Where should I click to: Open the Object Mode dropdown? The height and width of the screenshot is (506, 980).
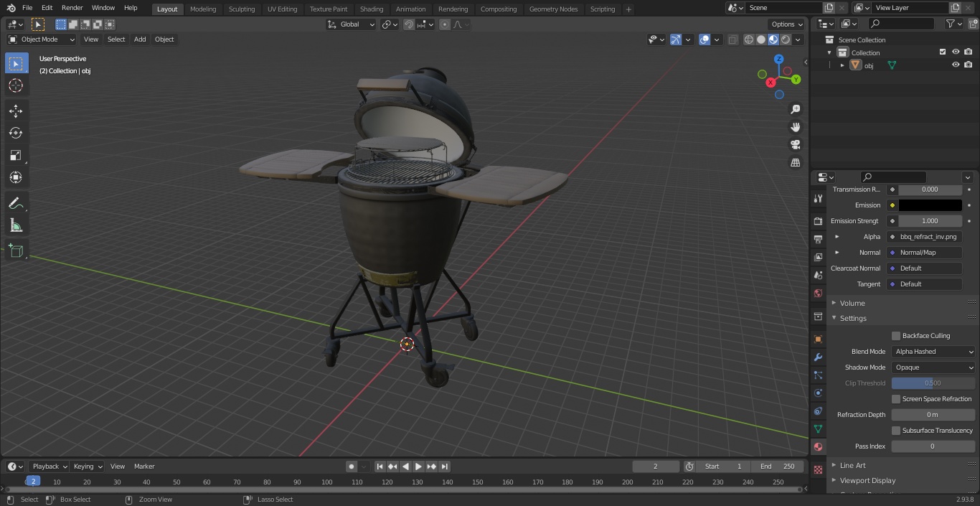tap(42, 39)
